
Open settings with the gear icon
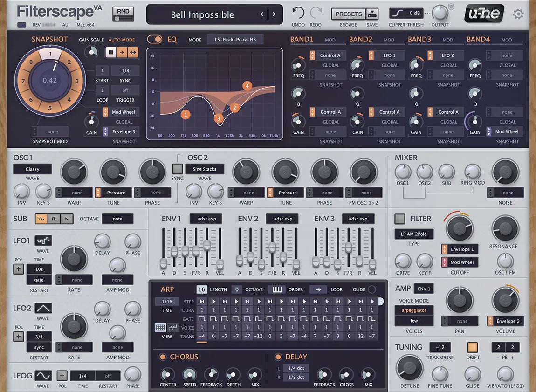point(518,14)
